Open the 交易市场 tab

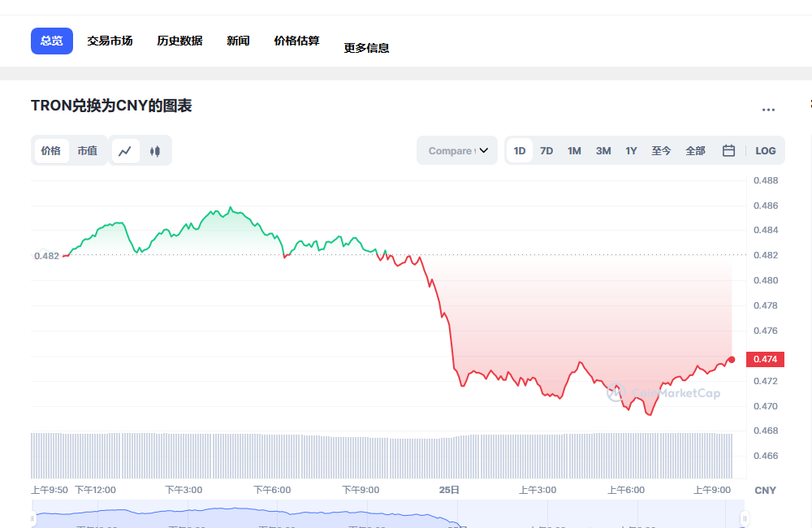(x=110, y=41)
